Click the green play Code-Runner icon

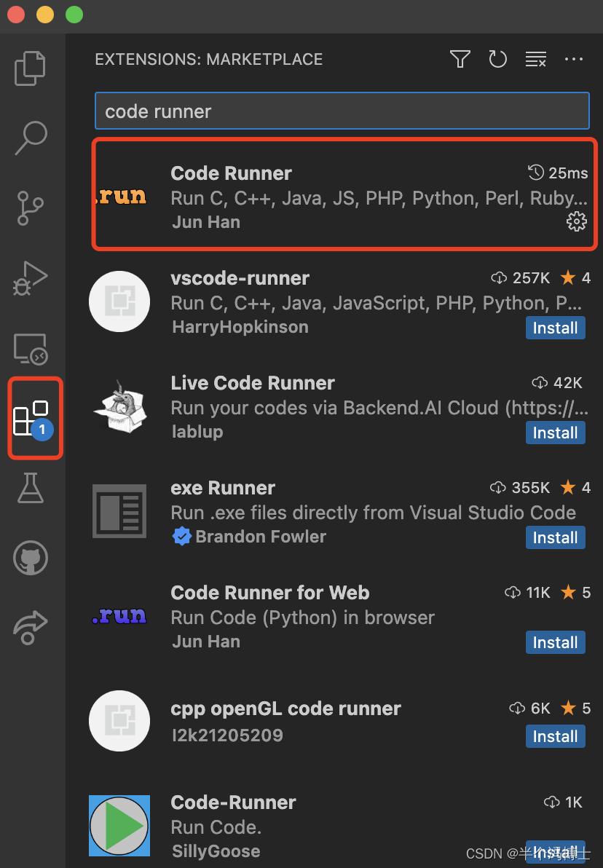coord(119,826)
